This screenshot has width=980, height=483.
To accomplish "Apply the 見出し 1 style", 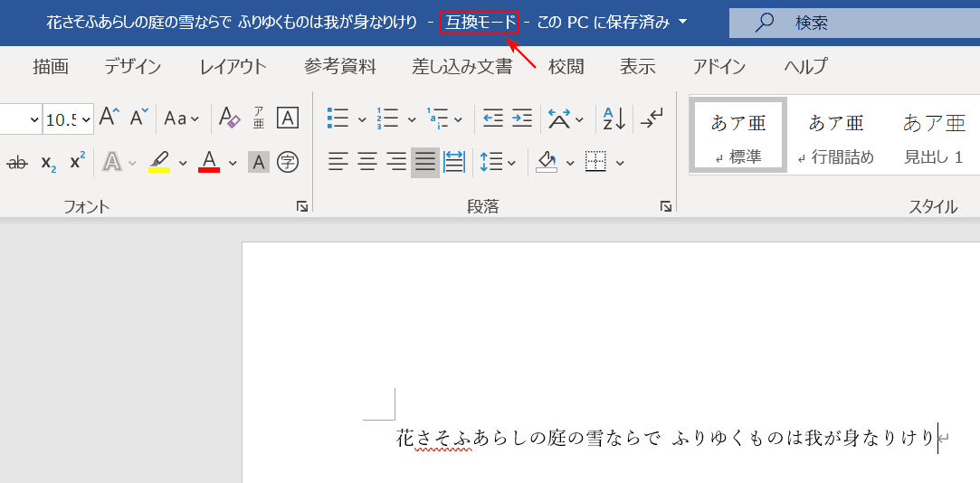I will point(934,136).
